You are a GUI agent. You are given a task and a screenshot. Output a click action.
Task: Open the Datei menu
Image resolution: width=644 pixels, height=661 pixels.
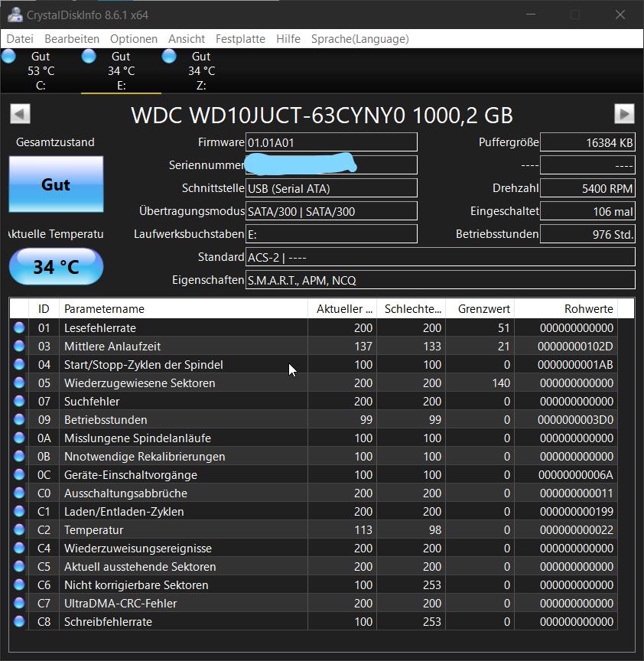[x=20, y=39]
